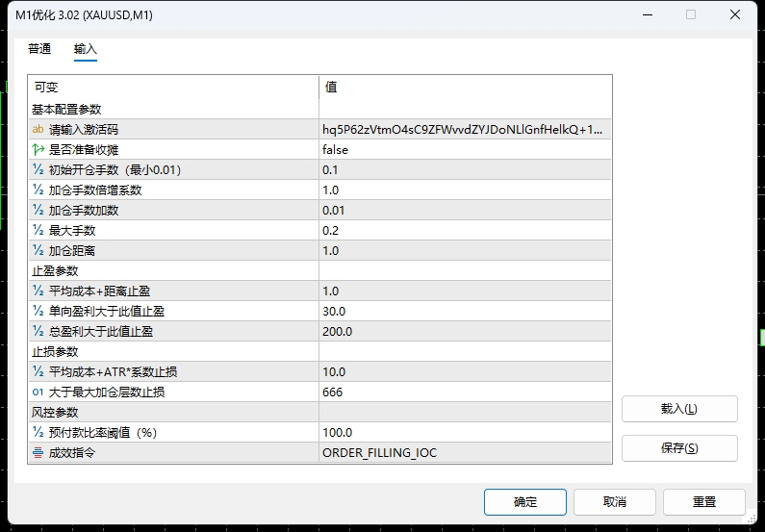Click the ½ icon beside 预付款比率阈值
The image size is (765, 532).
click(x=38, y=432)
